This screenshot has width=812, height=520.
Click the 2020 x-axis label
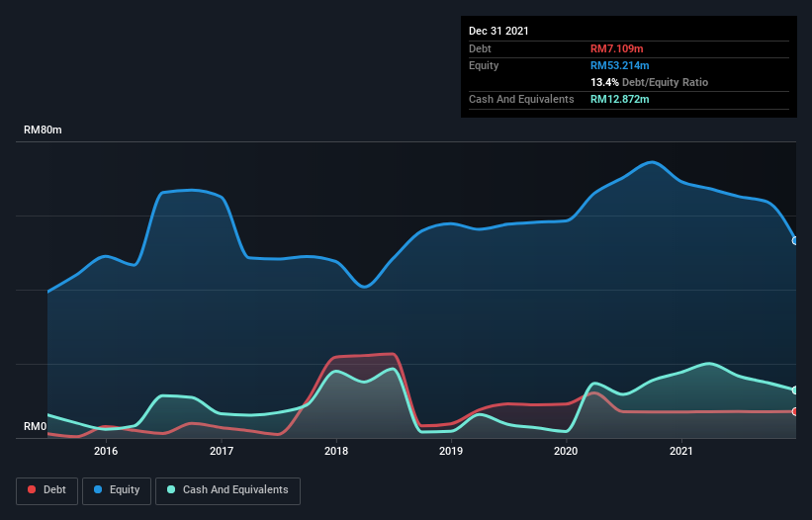tap(566, 451)
